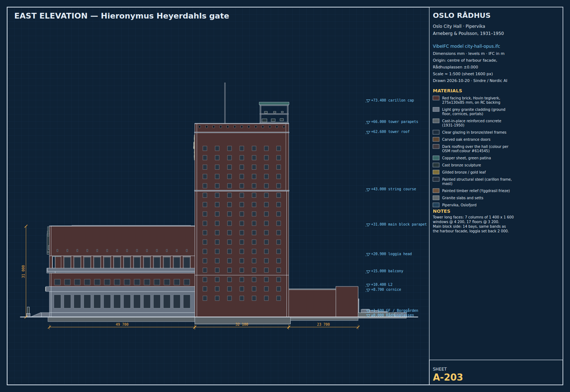Click the gilded bronze gold leaf swatch
Screen dimensions: 570x392
[x=436, y=172]
